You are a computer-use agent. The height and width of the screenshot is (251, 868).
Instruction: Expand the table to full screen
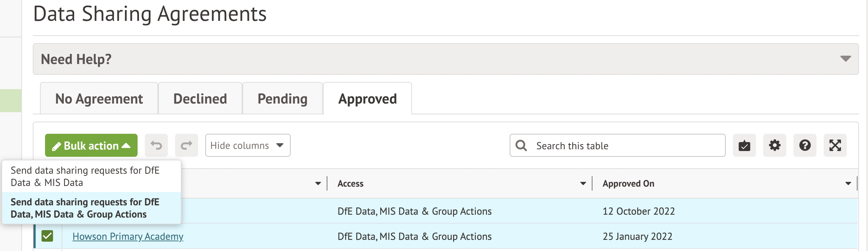(x=835, y=145)
